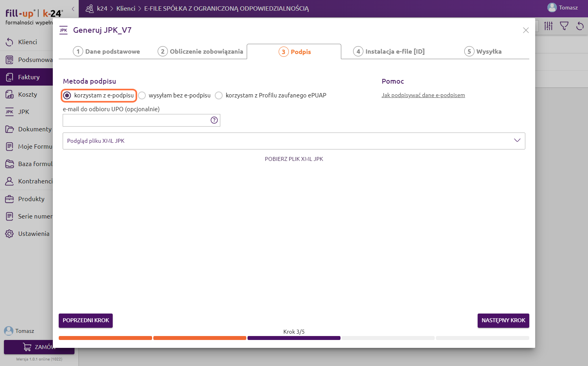Choose 'wysyłam bez e-podpisu' radio option
The width and height of the screenshot is (588, 366).
click(142, 95)
